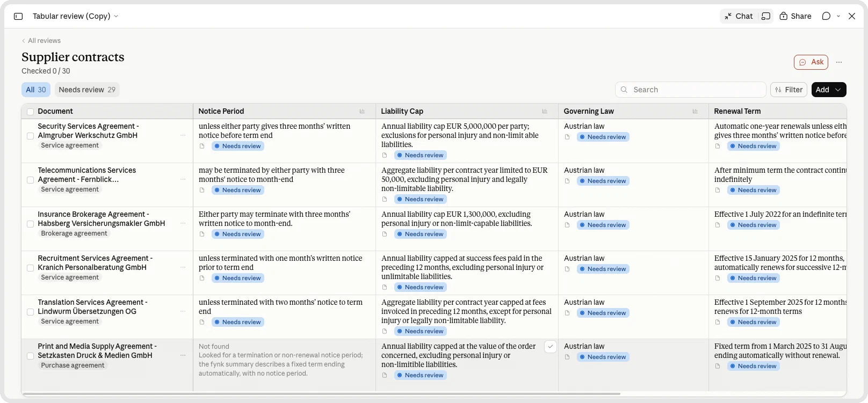Open the Governing Law column chart icon
This screenshot has height=403, width=868.
(x=695, y=111)
